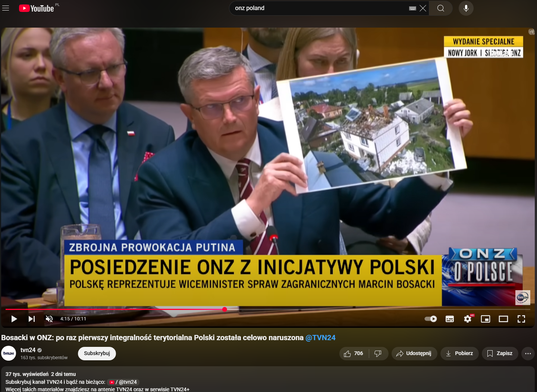537x392 pixels.
Task: Click the 4:15 / 10:11 time display
Action: coord(73,319)
